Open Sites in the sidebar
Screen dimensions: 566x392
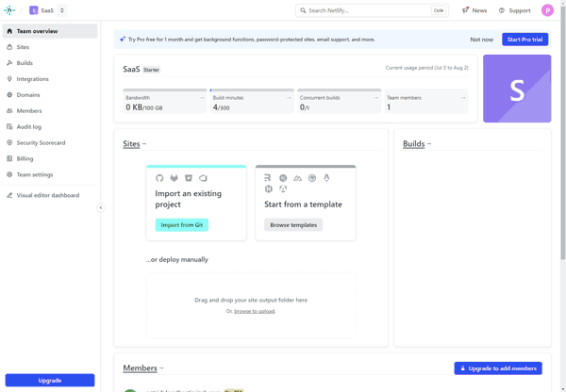tap(50, 47)
